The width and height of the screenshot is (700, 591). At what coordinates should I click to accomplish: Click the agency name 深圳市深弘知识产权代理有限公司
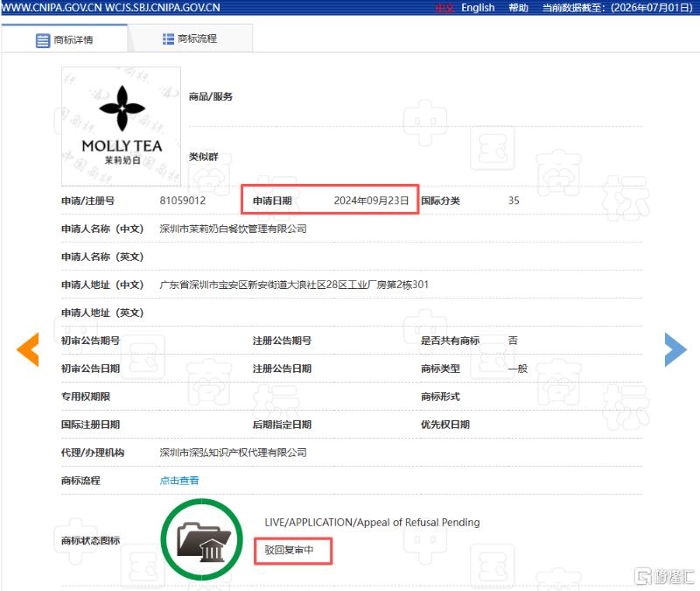point(233,453)
